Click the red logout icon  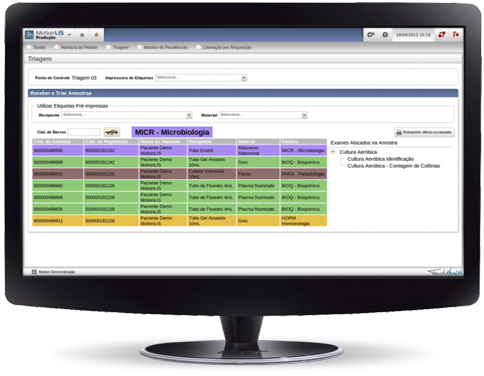[x=456, y=34]
